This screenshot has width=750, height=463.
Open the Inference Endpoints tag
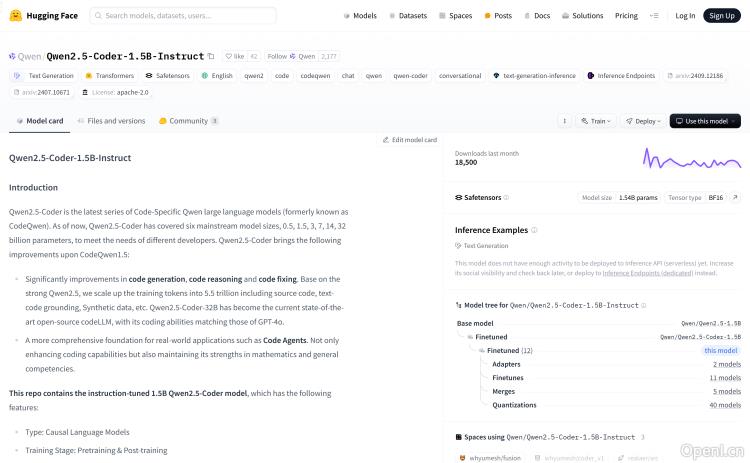point(621,75)
